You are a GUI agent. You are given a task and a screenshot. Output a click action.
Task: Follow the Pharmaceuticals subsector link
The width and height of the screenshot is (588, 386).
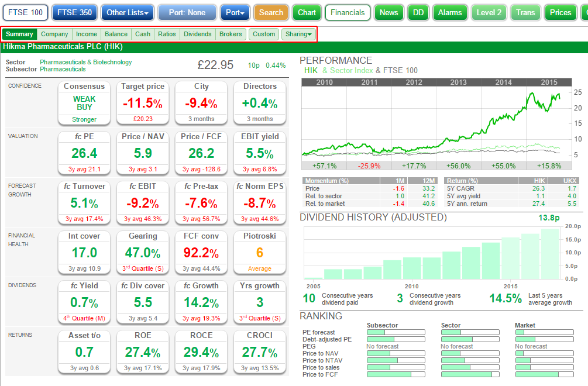click(x=63, y=70)
